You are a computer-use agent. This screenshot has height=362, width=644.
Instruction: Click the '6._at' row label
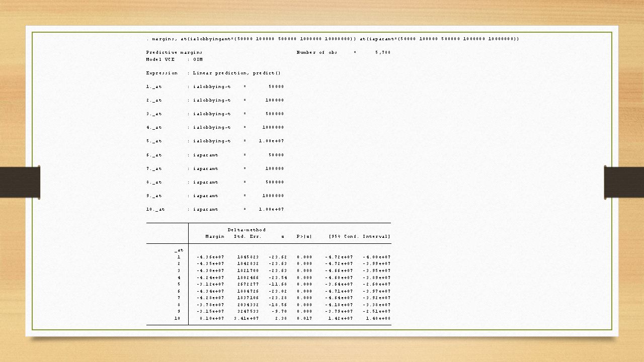click(x=154, y=155)
